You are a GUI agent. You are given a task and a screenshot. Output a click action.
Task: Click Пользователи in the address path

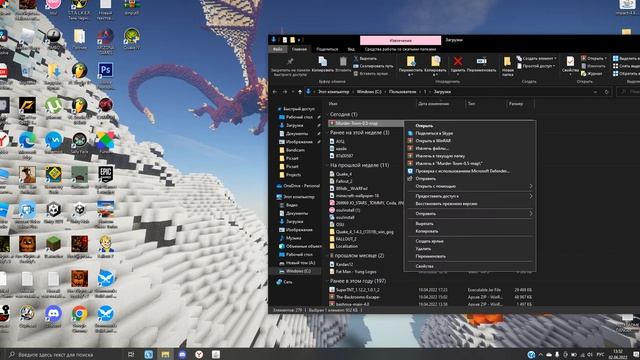tap(402, 92)
